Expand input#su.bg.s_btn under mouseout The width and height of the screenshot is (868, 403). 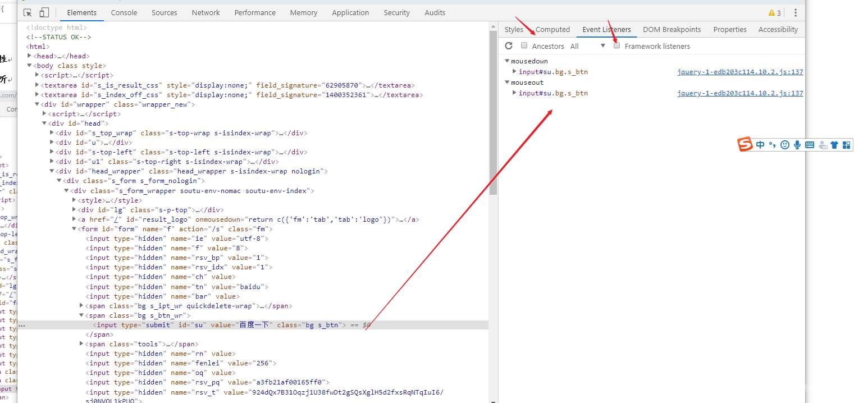[514, 93]
